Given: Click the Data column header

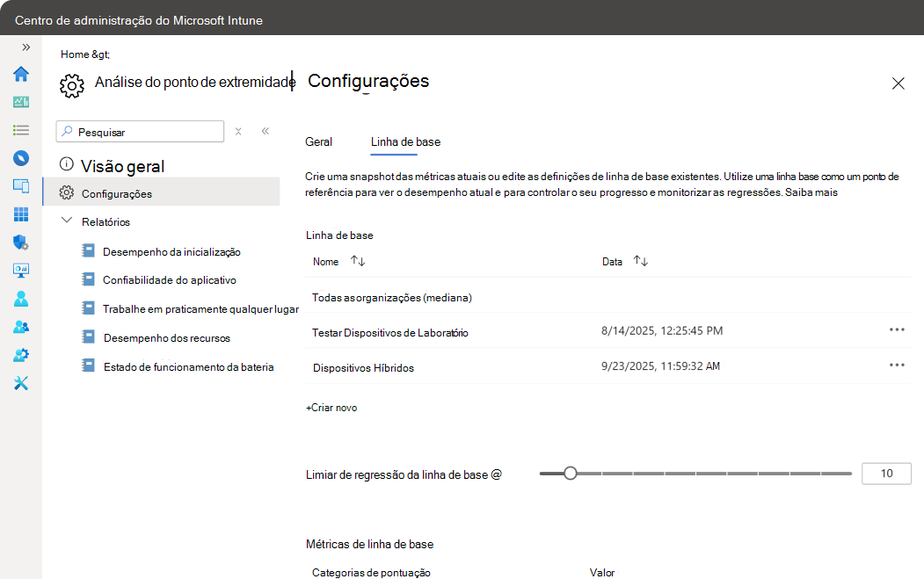Looking at the screenshot, I should pos(612,262).
